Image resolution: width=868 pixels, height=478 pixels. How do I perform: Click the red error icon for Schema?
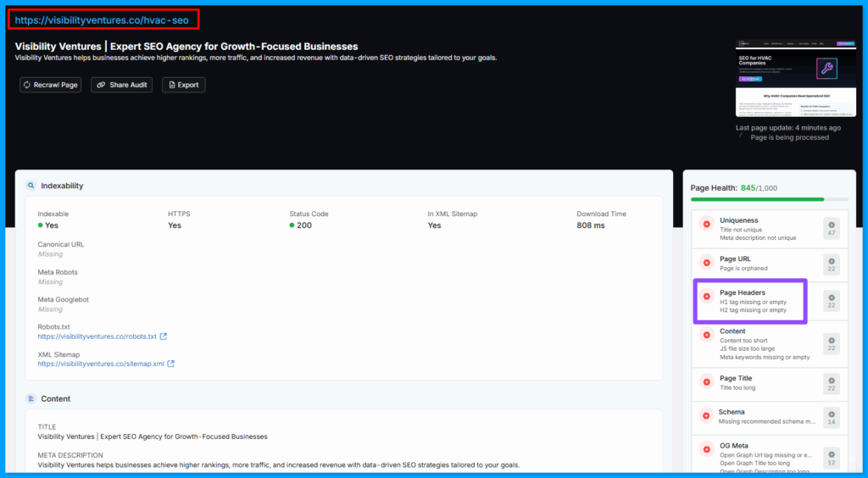click(x=706, y=416)
